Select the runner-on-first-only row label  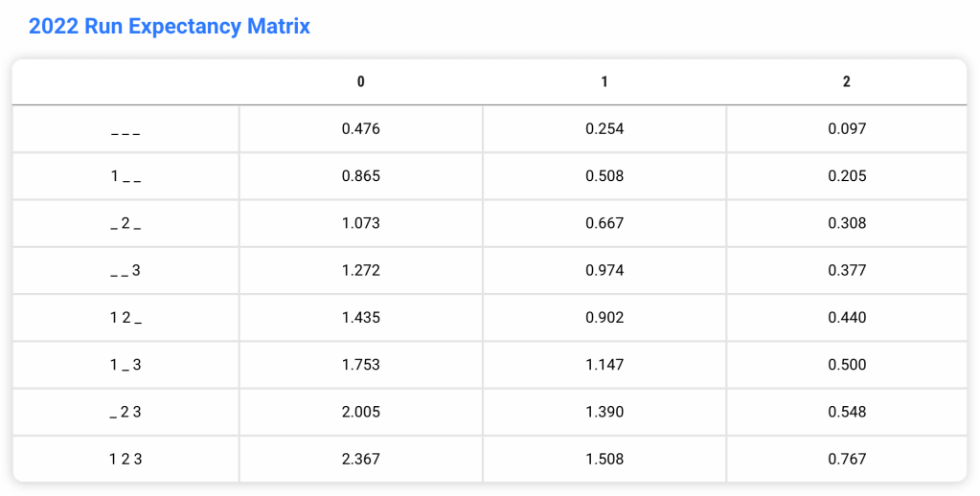click(125, 176)
